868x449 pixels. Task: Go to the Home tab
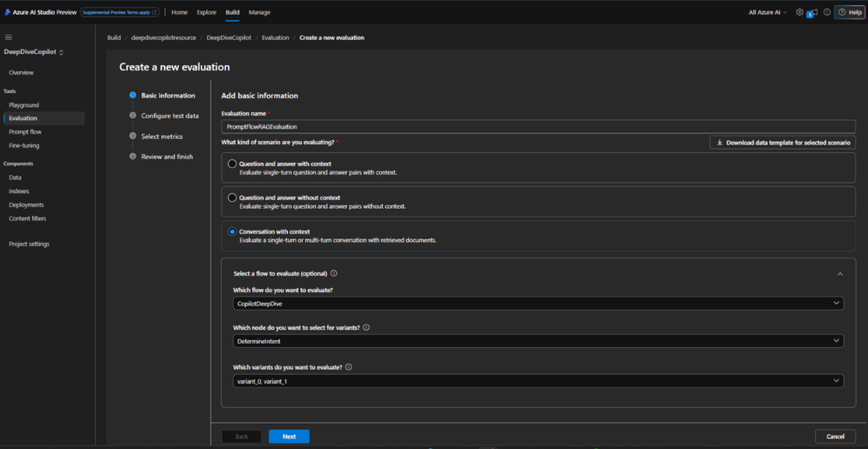click(179, 12)
